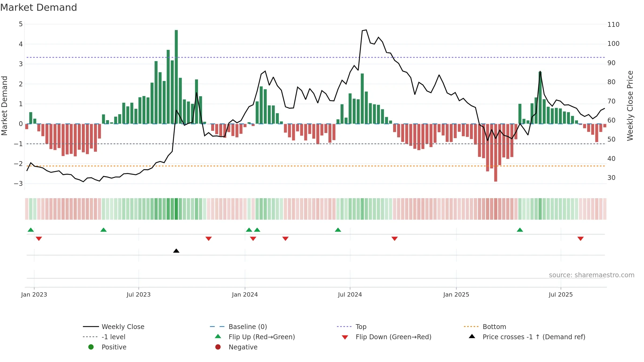Click the red flip-down triangle near Jan 2023
Image resolution: width=644 pixels, height=362 pixels.
[39, 239]
